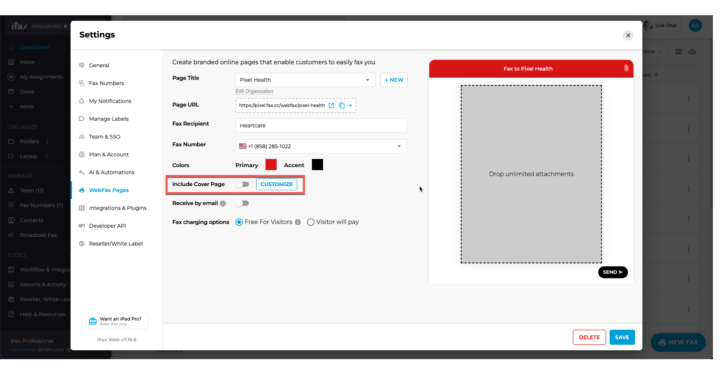Image resolution: width=720 pixels, height=377 pixels.
Task: Click the My Notifications bell icon
Action: pyautogui.click(x=82, y=101)
